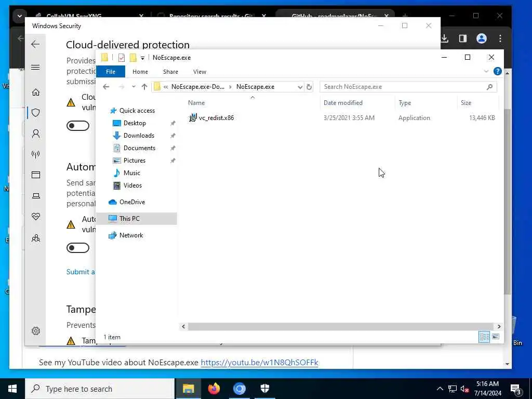Refresh the NoEscape.exe folder view
The image size is (532, 399).
309,87
